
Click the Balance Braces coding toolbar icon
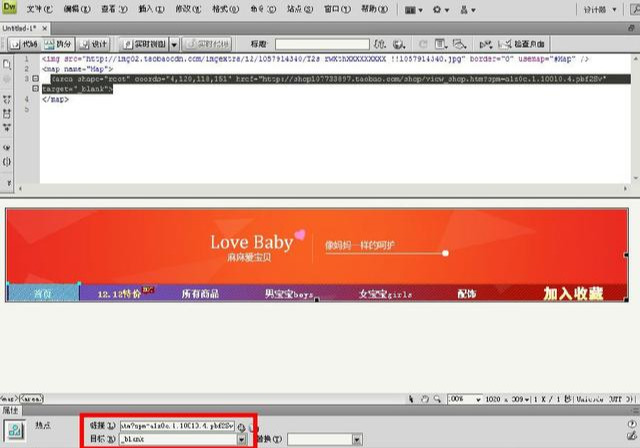pyautogui.click(x=7, y=162)
